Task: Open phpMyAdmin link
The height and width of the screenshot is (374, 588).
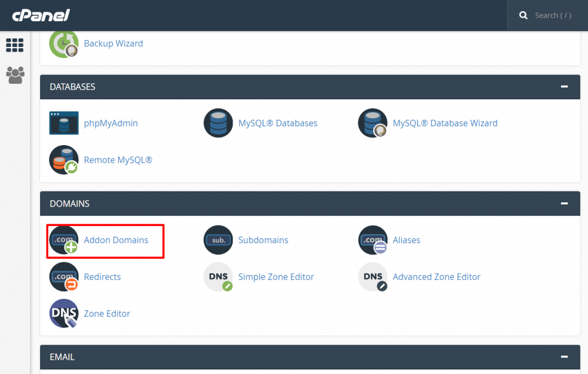Action: click(111, 123)
